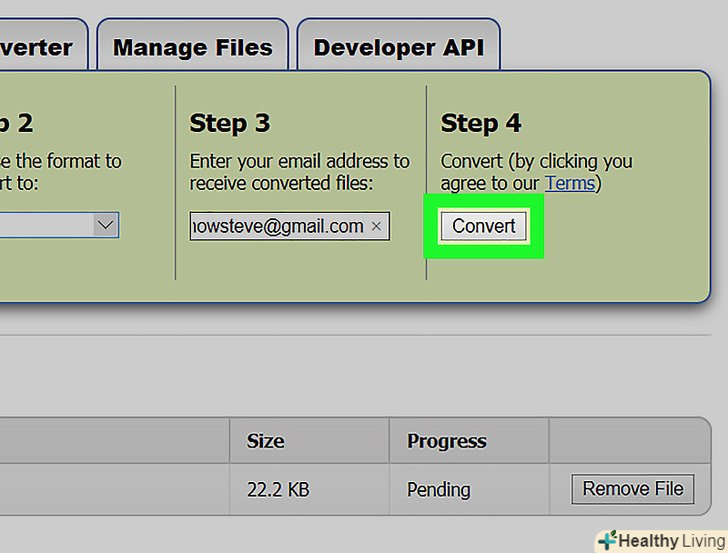
Task: Click the Remove File button
Action: pyautogui.click(x=633, y=489)
